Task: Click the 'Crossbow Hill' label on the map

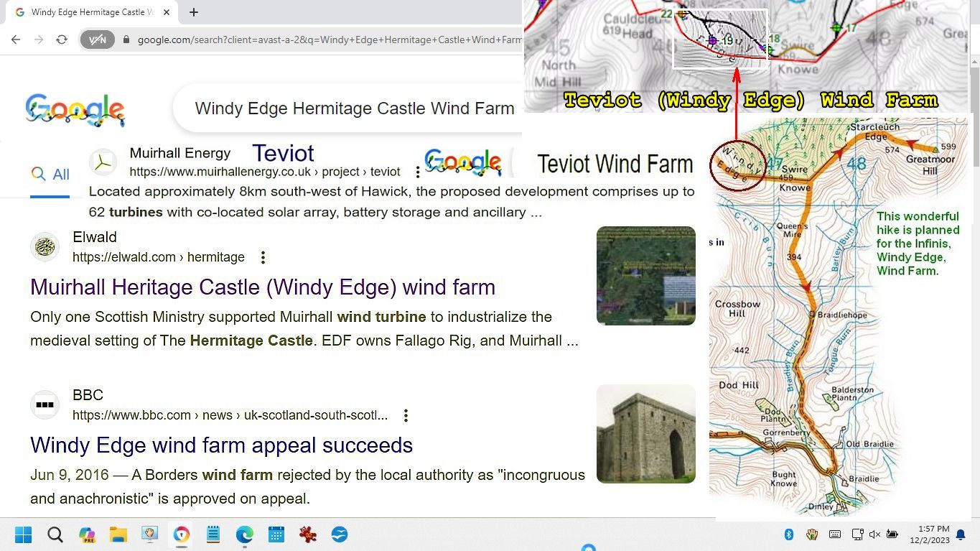Action: click(x=737, y=308)
